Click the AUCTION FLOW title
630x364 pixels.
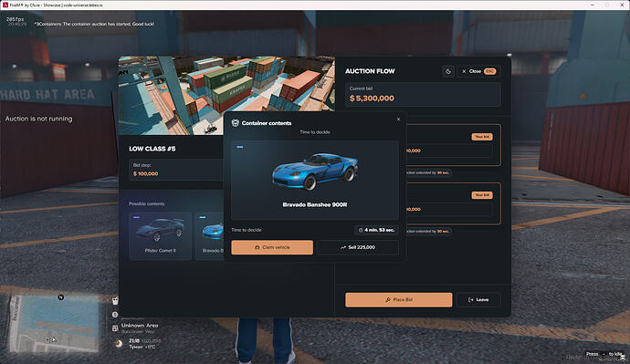coord(370,71)
